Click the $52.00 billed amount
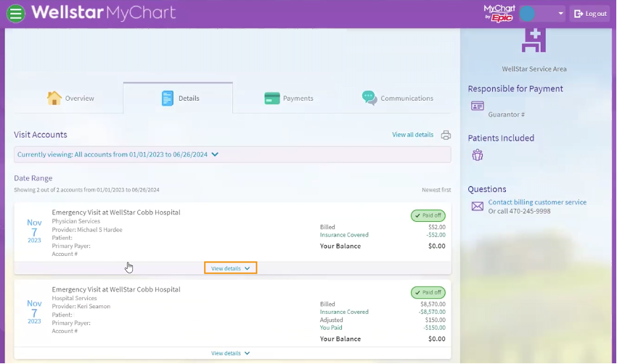This screenshot has width=617, height=364. click(437, 227)
